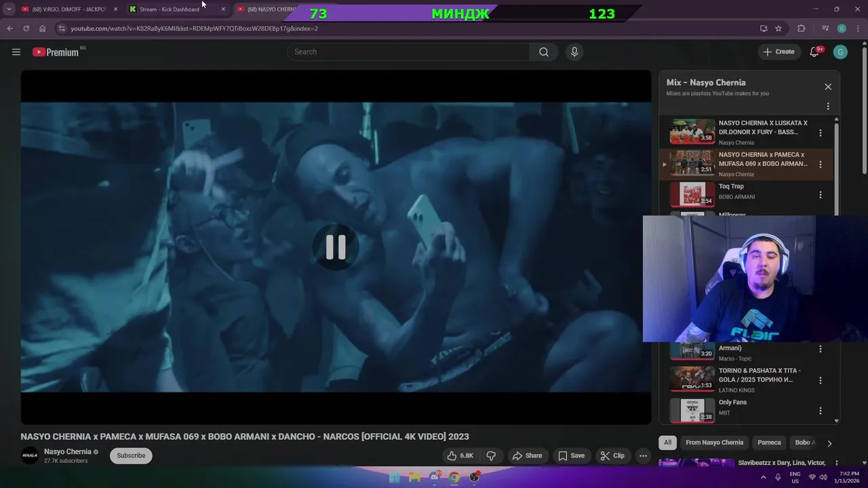
Task: Reload the current page
Action: click(26, 28)
